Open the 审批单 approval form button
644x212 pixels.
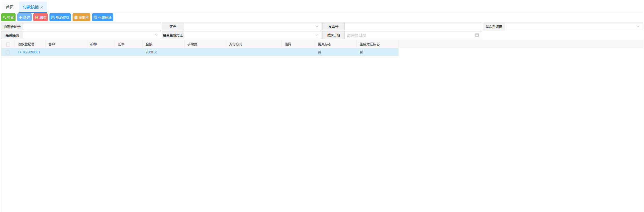click(x=81, y=17)
